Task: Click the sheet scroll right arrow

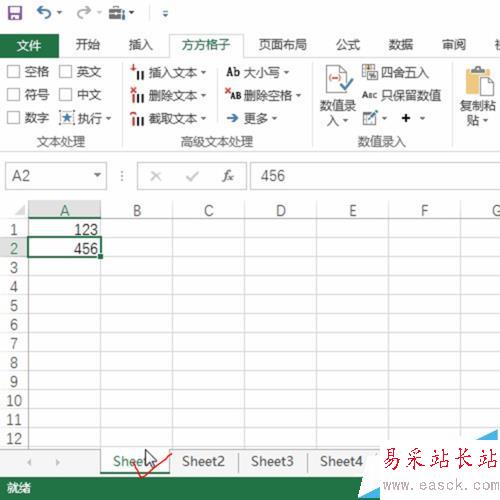Action: click(58, 462)
